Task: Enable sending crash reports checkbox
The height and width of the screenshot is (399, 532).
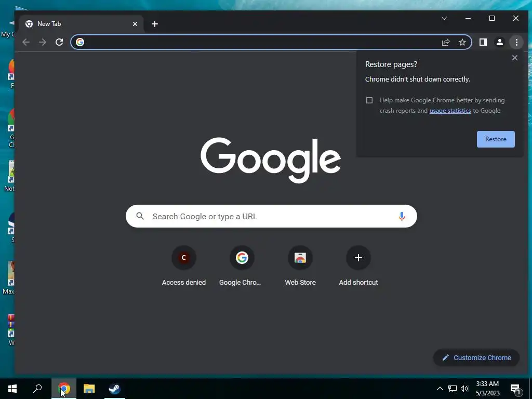Action: coord(369,100)
